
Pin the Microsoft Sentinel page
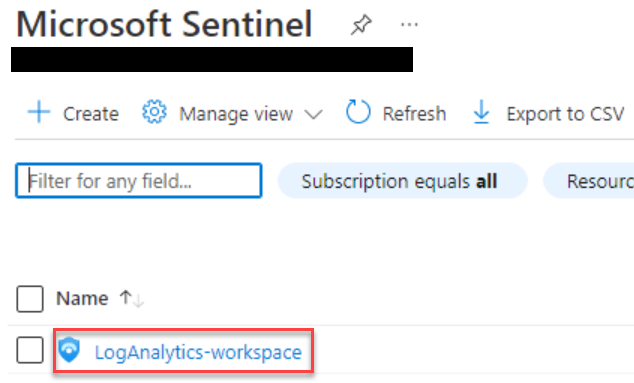click(361, 25)
